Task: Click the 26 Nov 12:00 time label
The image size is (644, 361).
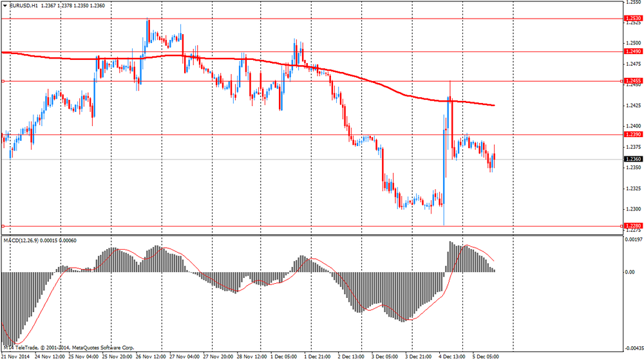Action: pos(151,356)
